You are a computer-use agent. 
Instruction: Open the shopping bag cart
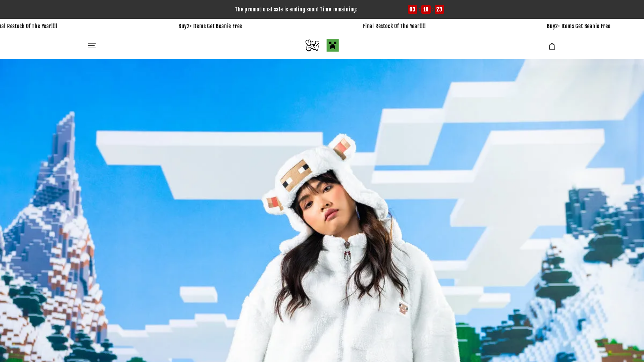click(552, 46)
